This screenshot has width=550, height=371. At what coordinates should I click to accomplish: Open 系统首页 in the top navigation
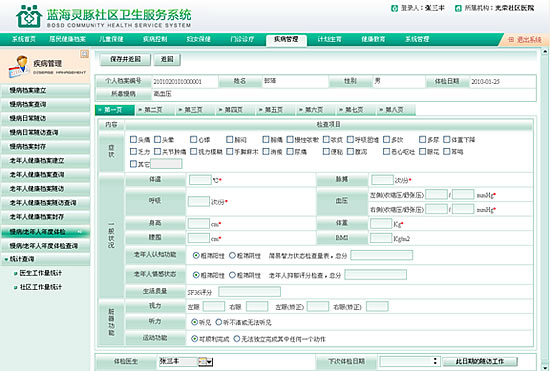point(24,39)
